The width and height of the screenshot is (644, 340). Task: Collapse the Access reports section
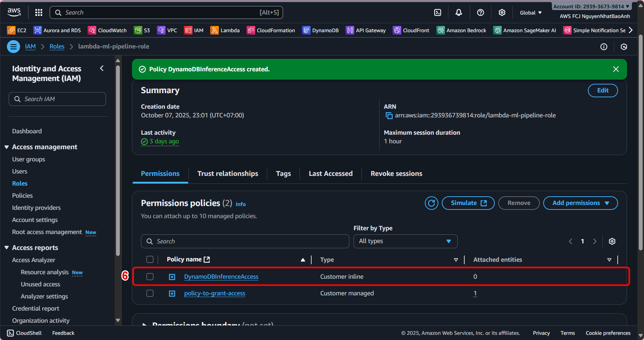point(7,248)
